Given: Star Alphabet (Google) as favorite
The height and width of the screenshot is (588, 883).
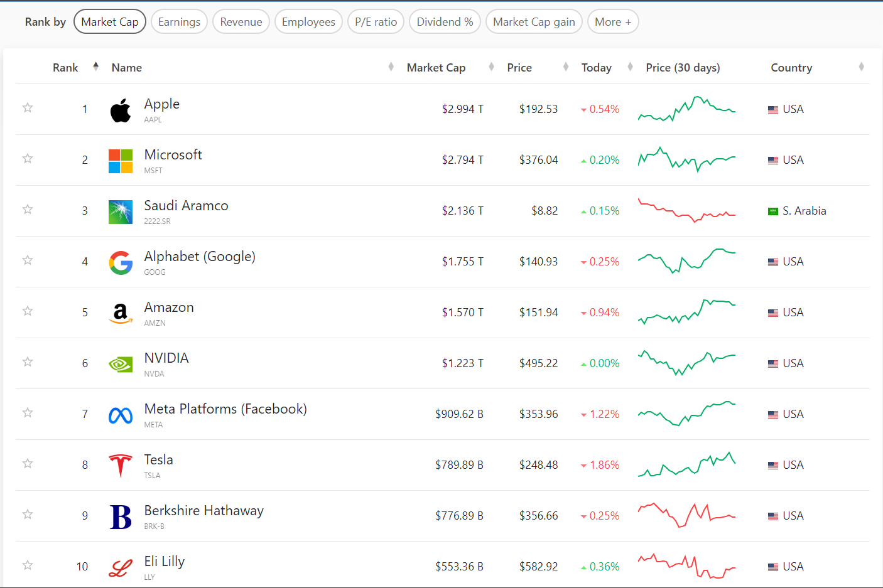Looking at the screenshot, I should pyautogui.click(x=28, y=260).
